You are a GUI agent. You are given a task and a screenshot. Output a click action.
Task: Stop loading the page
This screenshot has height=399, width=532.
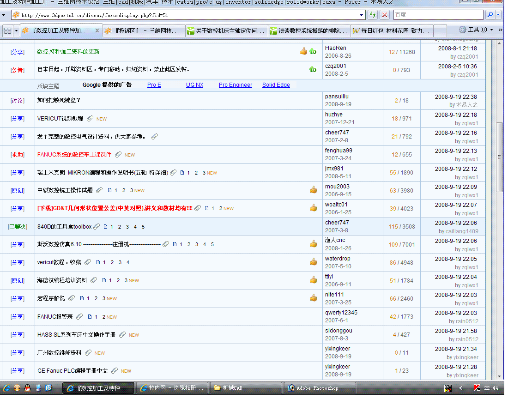click(x=385, y=14)
